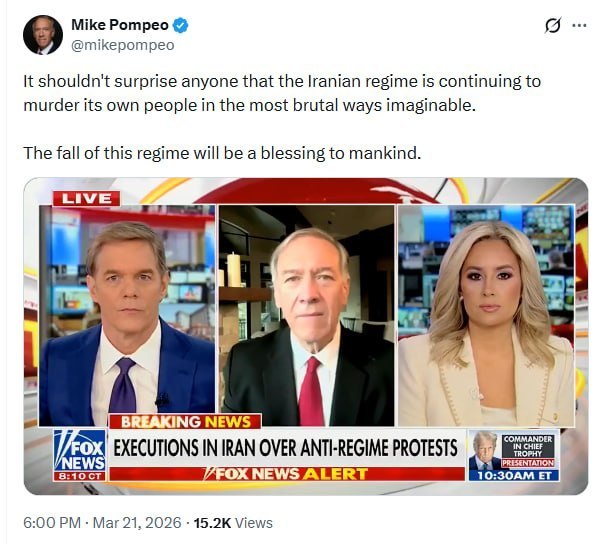The height and width of the screenshot is (544, 605).
Task: Expand the three-dot more options menu
Action: pos(579,26)
